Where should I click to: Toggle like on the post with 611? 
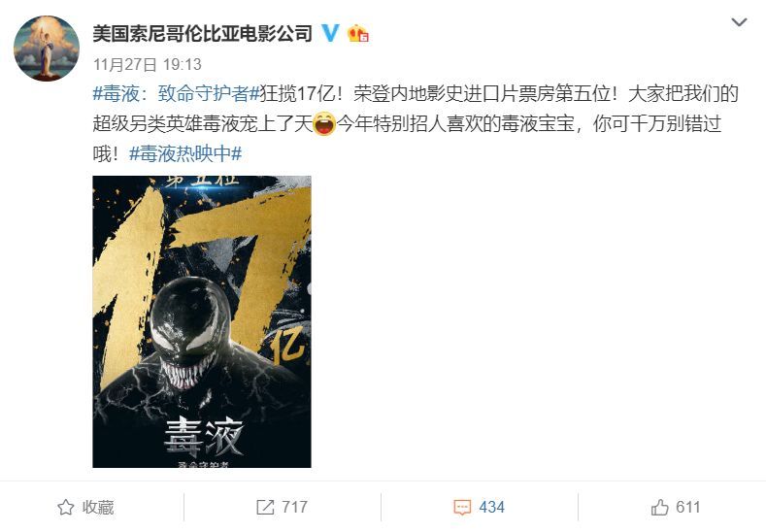[676, 507]
